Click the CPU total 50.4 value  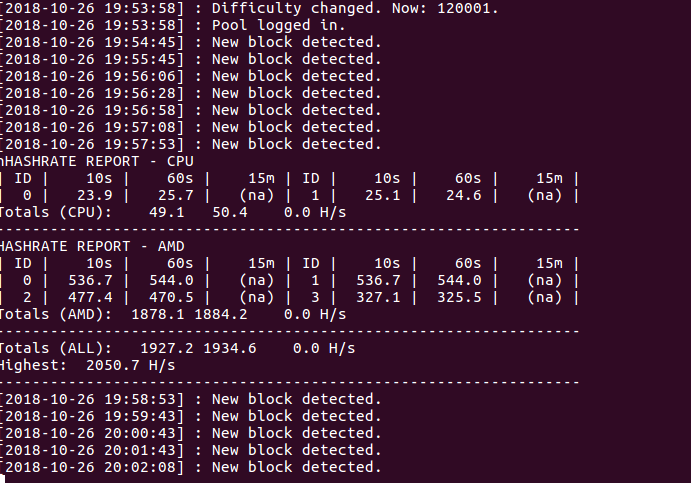230,212
